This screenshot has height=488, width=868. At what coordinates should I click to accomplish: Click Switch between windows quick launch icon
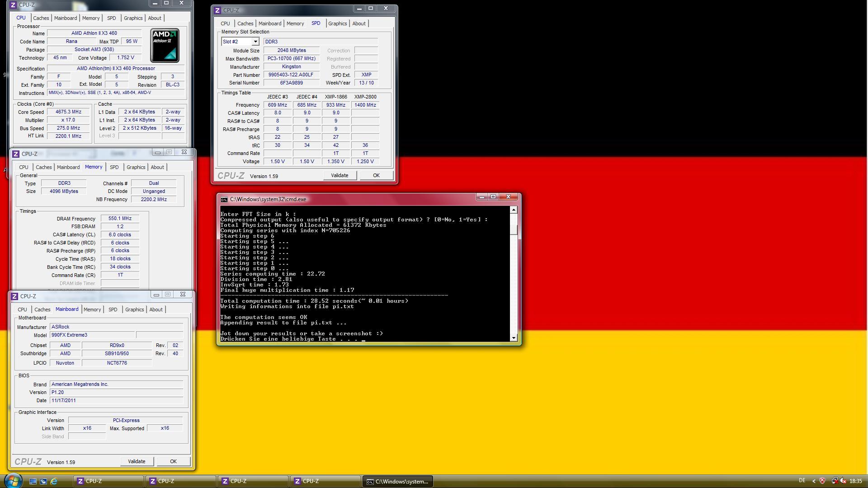tap(43, 481)
